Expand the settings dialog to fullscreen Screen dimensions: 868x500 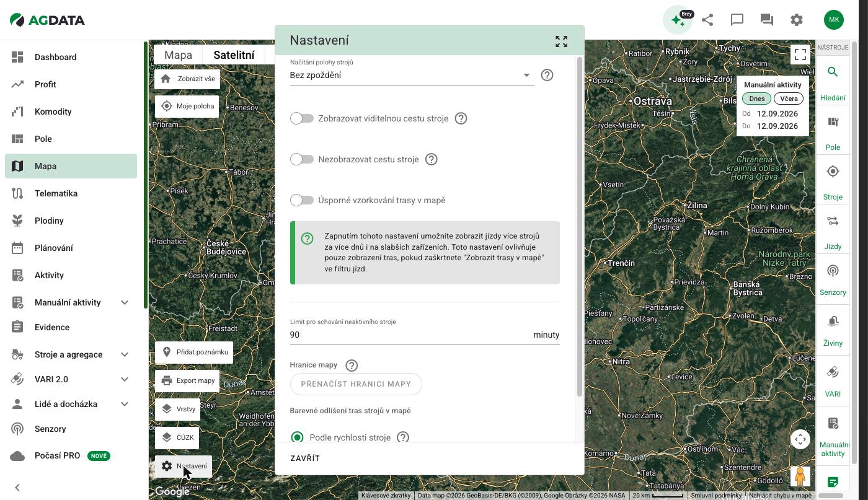coord(561,41)
